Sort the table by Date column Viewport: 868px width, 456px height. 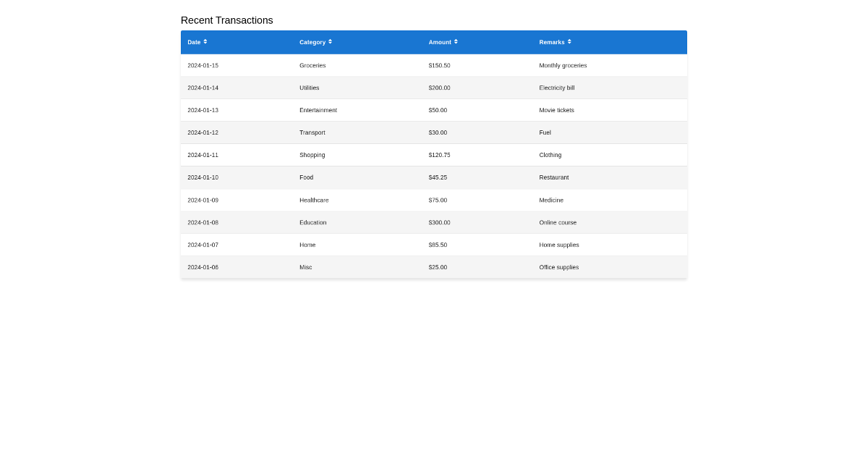coord(195,42)
